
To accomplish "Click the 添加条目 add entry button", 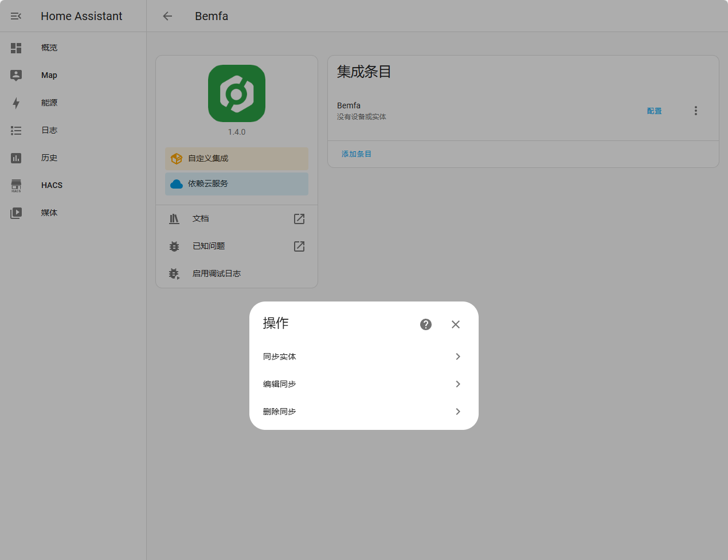I will coord(357,154).
